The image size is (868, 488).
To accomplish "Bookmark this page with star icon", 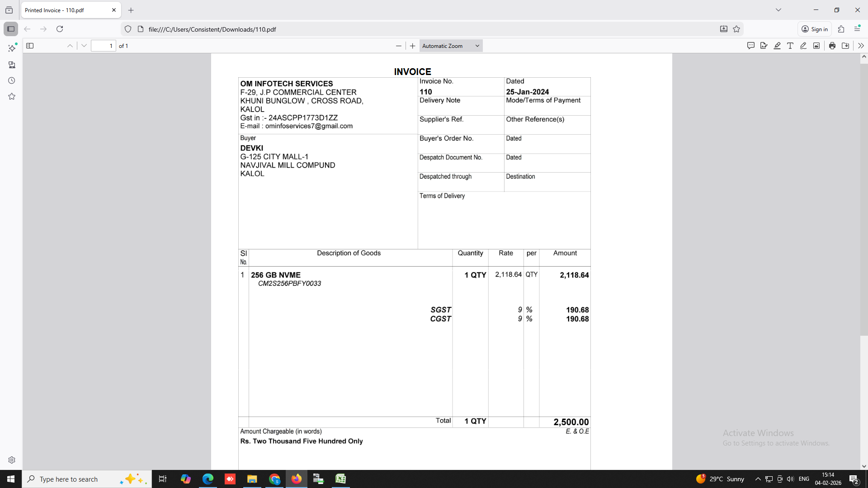I will tap(736, 29).
